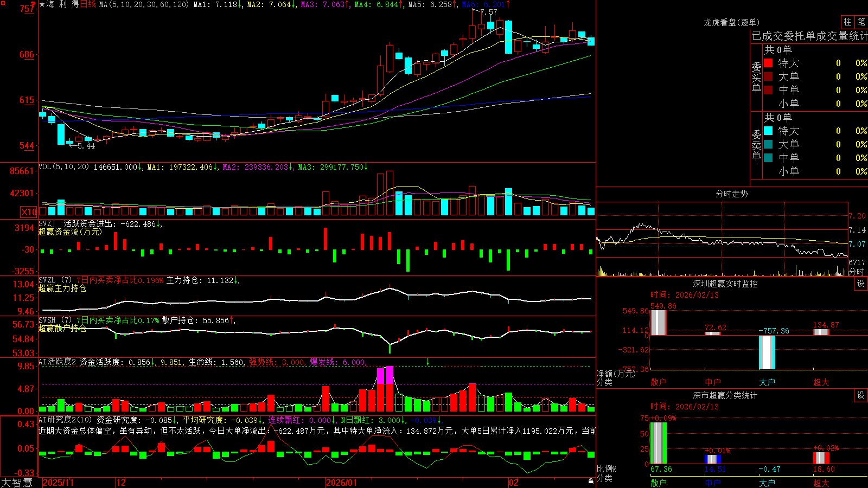Image resolution: width=868 pixels, height=488 pixels.
Task: Click the blue 中户 bar valued 14.51
Action: pyautogui.click(x=712, y=459)
